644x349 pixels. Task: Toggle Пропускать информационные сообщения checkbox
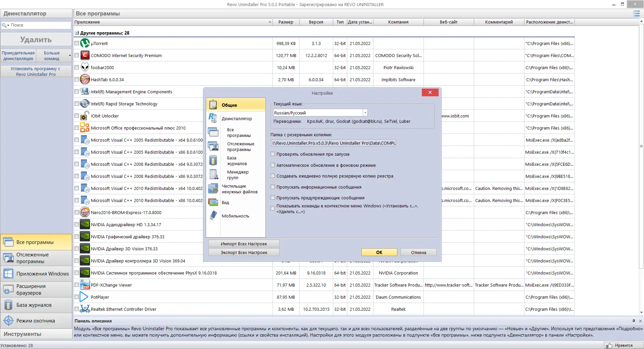point(273,187)
